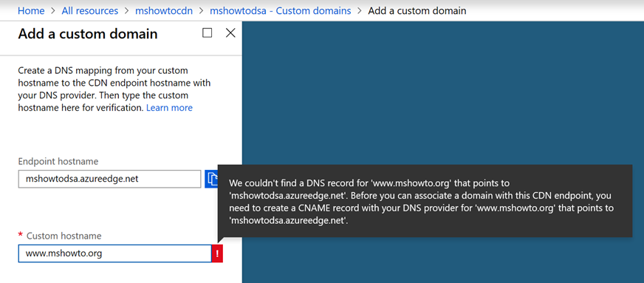Click the Add a custom domain blade title
The width and height of the screenshot is (644, 283).
(x=88, y=34)
